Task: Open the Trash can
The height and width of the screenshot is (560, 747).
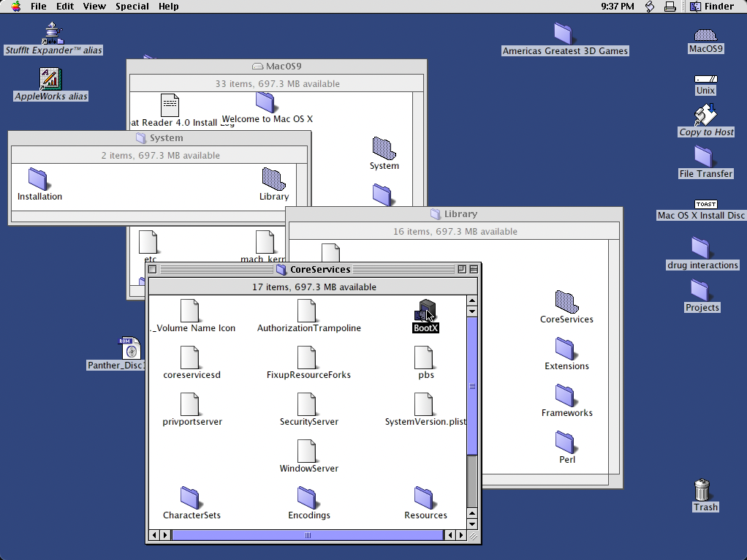Action: click(704, 491)
